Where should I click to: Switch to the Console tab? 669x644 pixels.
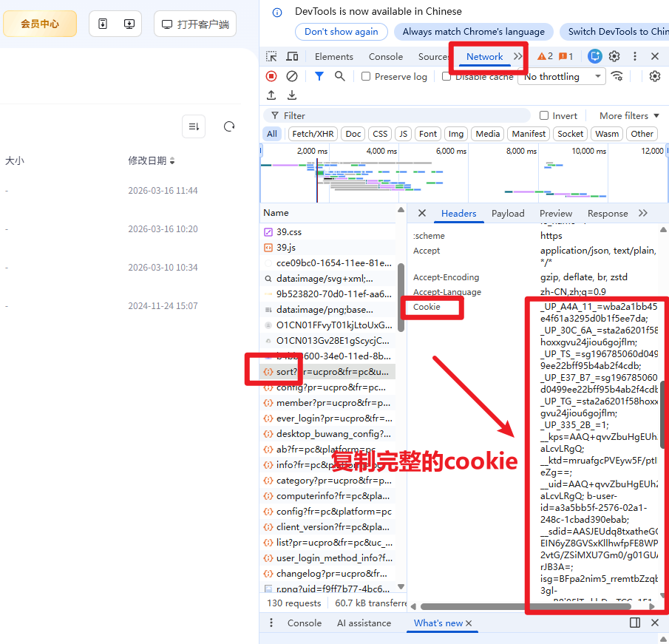pyautogui.click(x=386, y=56)
